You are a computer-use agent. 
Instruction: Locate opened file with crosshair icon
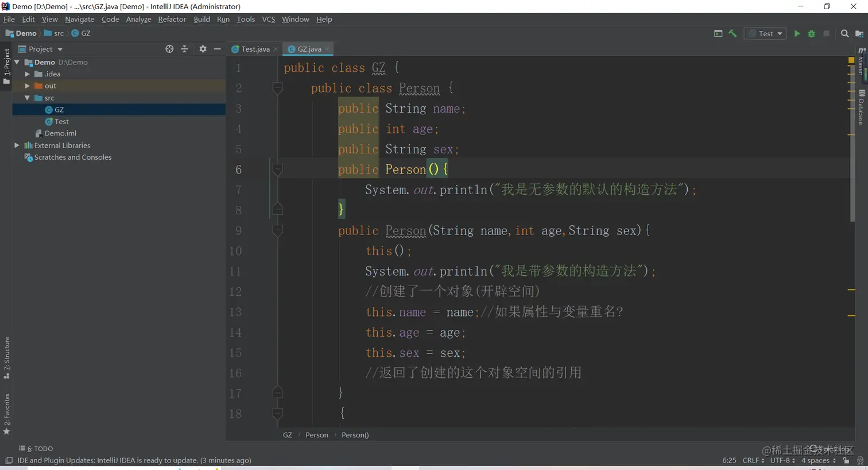(169, 49)
